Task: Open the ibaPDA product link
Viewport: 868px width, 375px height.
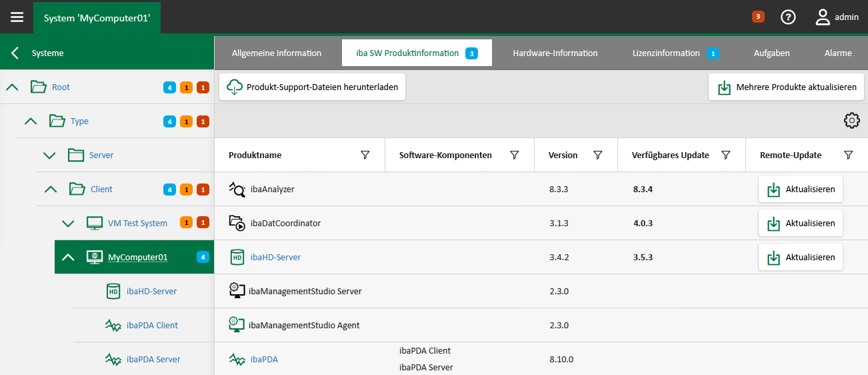Action: pyautogui.click(x=264, y=360)
